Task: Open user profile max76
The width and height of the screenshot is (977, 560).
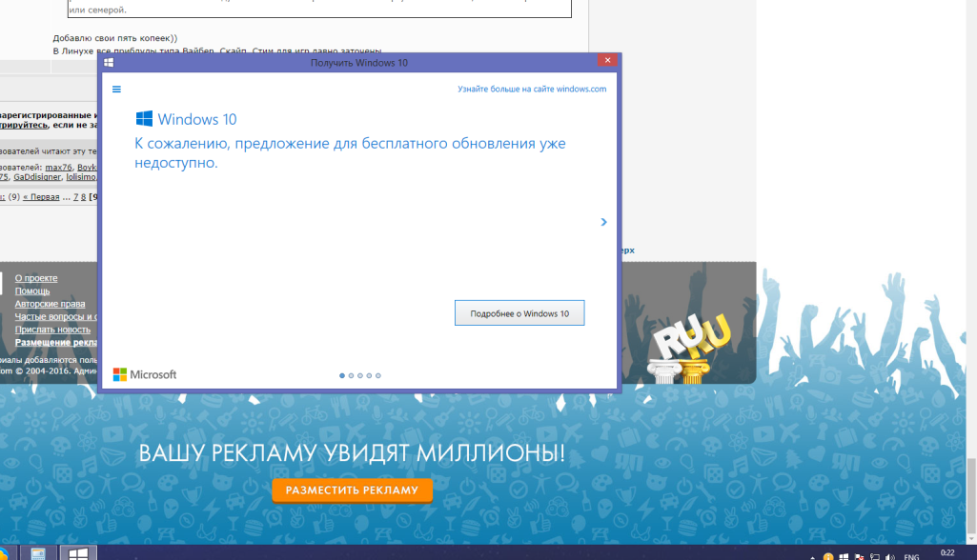Action: click(58, 167)
